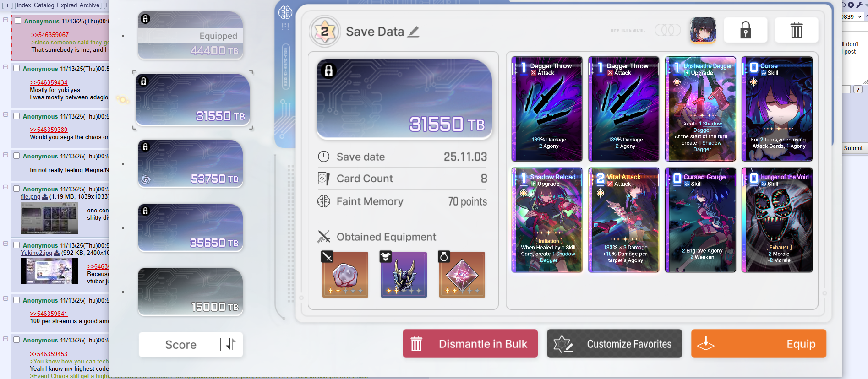Image resolution: width=868 pixels, height=379 pixels.
Task: Open the Catalog link in forum navigation
Action: pyautogui.click(x=44, y=5)
